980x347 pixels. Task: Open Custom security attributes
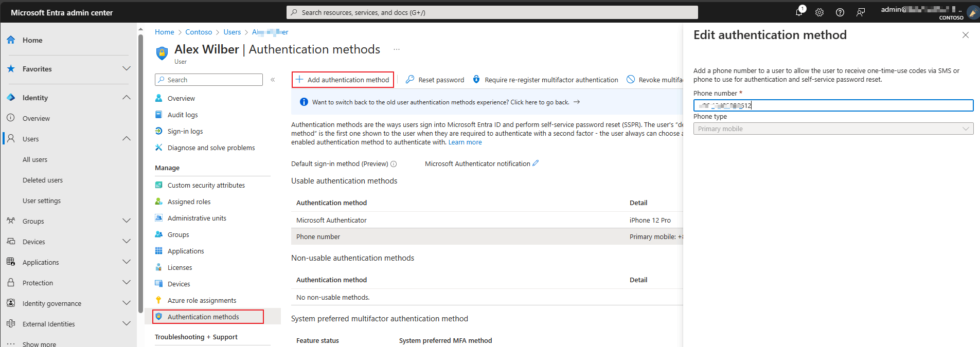coord(206,185)
